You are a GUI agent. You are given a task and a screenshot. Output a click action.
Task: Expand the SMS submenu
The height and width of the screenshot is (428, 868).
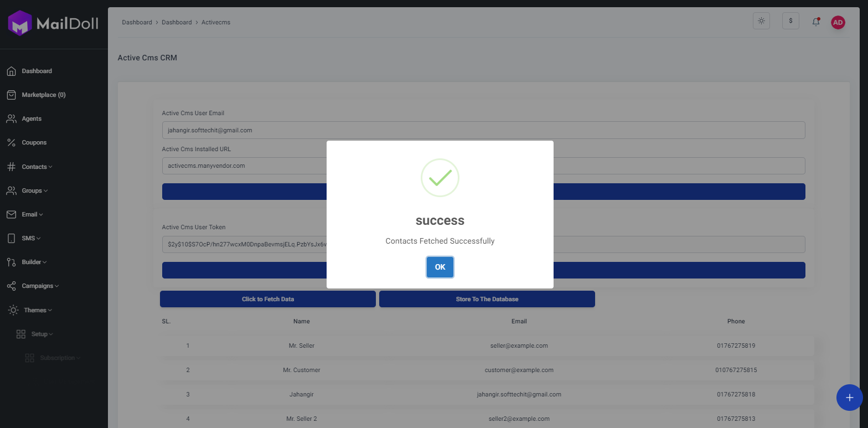pos(31,238)
